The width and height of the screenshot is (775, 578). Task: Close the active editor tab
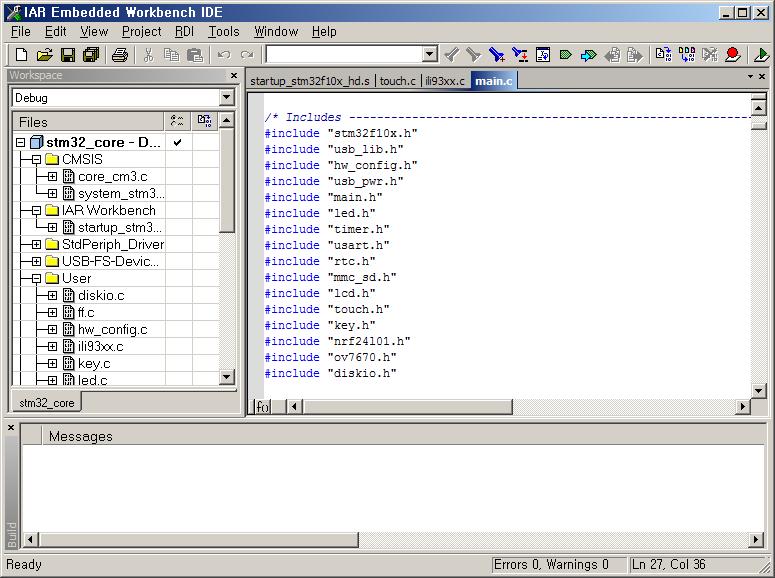point(762,76)
